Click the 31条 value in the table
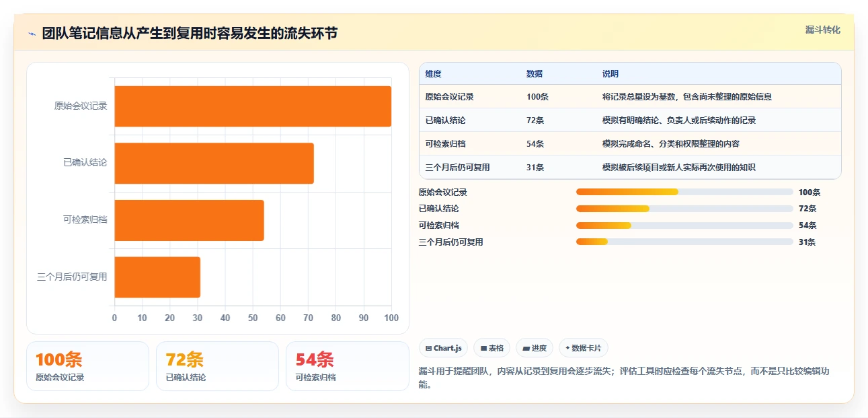868x418 pixels. pos(536,168)
